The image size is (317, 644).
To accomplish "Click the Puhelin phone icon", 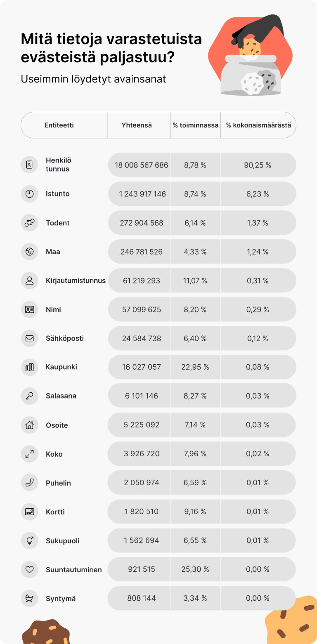I will click(29, 483).
